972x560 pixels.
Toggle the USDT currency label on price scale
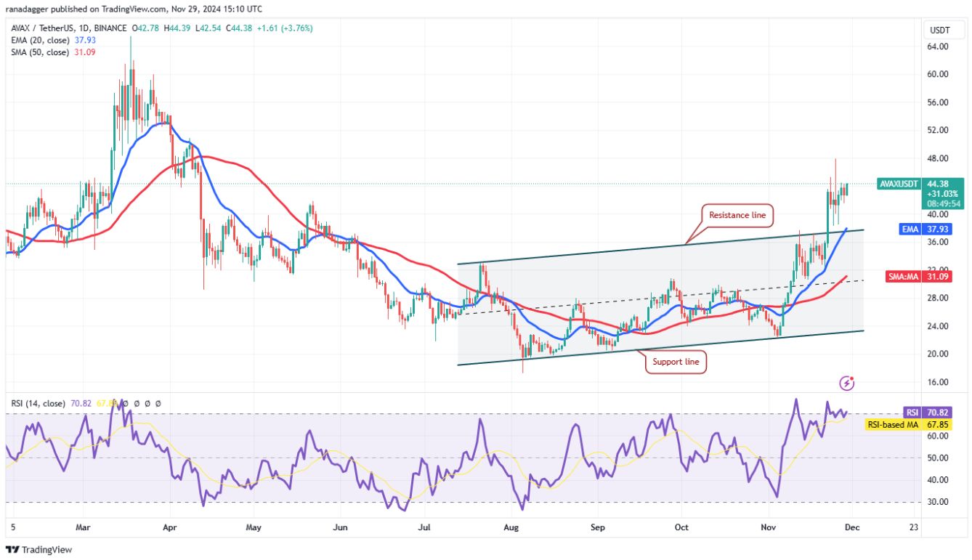pos(941,30)
